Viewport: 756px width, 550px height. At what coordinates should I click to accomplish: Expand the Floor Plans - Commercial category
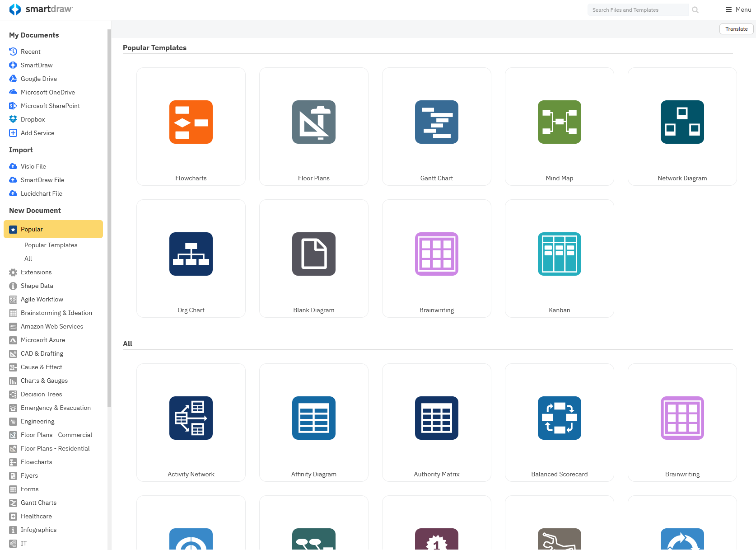[56, 435]
